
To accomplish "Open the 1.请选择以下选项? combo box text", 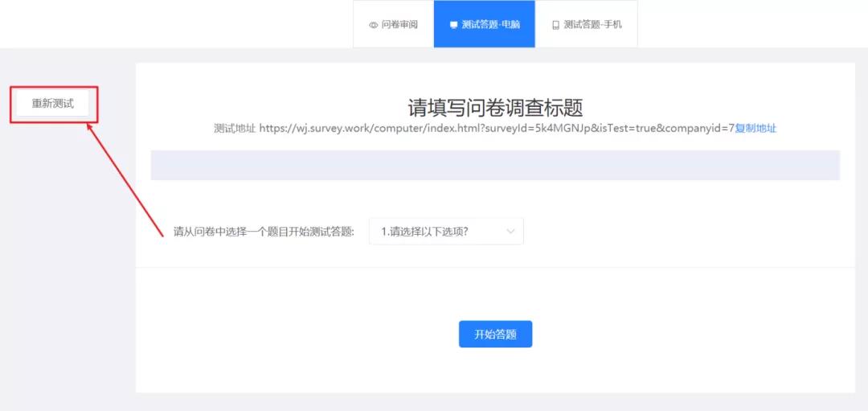I will (426, 232).
